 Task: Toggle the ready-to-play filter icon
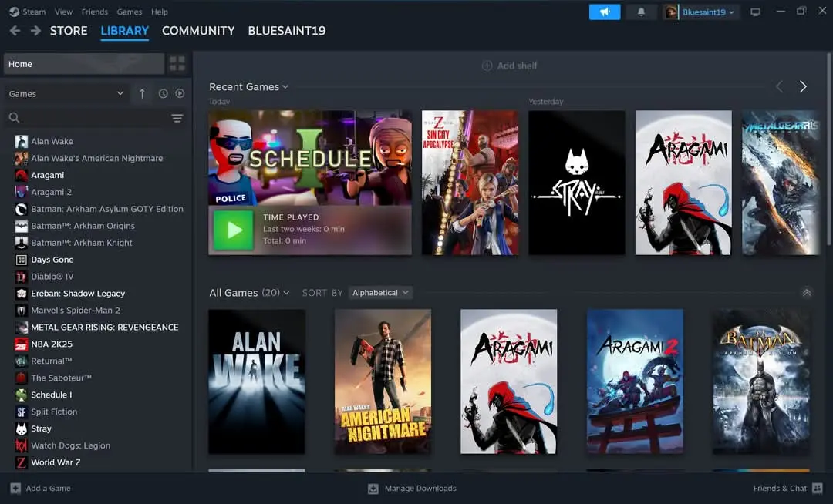[x=180, y=93]
